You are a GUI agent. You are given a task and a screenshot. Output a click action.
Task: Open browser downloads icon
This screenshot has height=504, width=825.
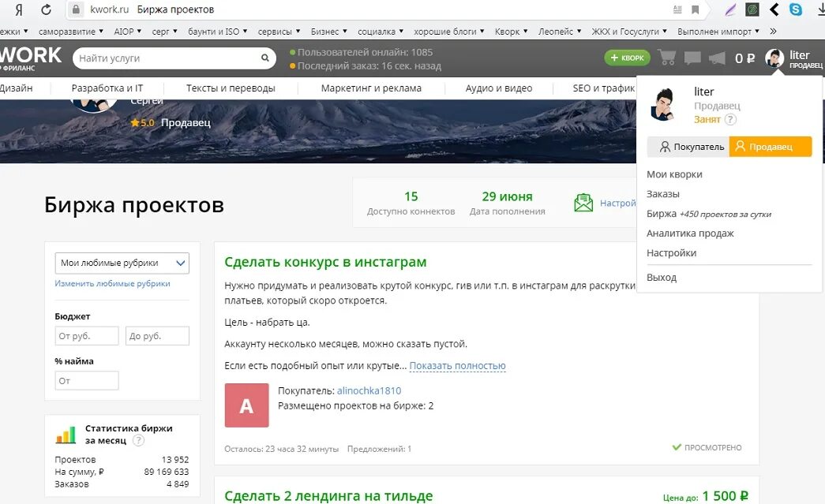pos(820,9)
